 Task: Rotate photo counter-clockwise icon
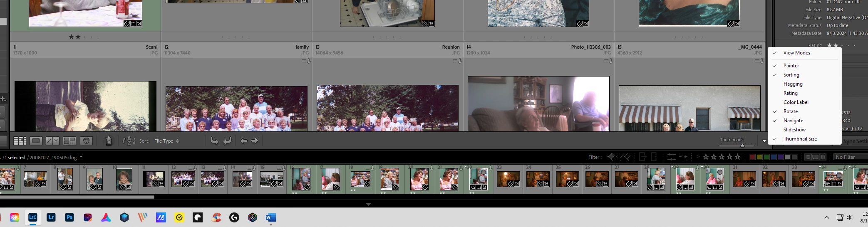tap(214, 141)
